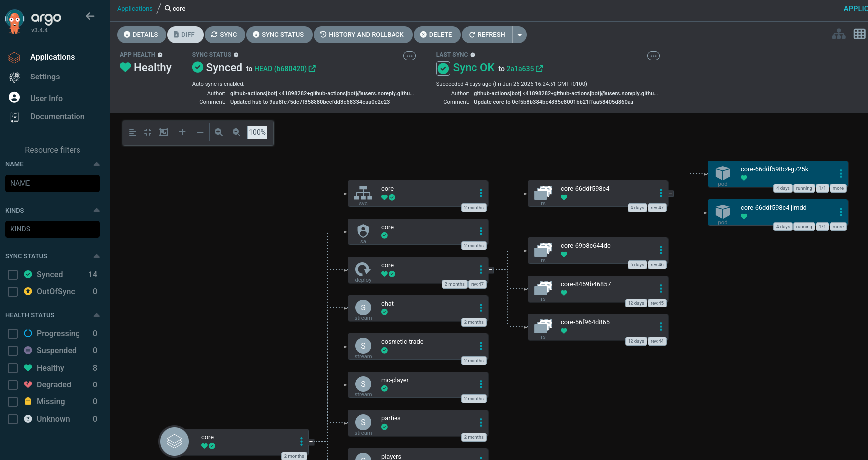This screenshot has width=868, height=460.
Task: Open last sync more details ellipsis
Action: click(x=653, y=56)
